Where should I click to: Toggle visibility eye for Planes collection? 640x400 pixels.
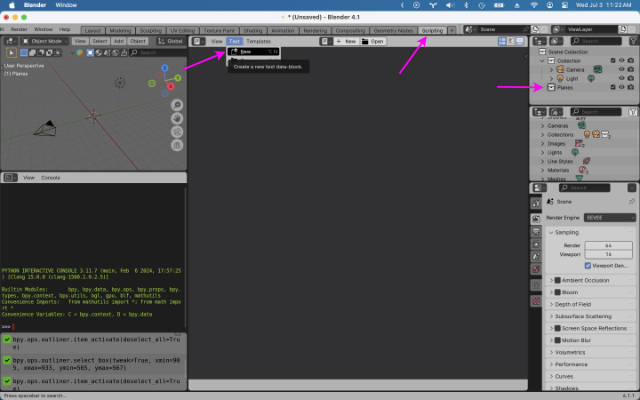[622, 87]
